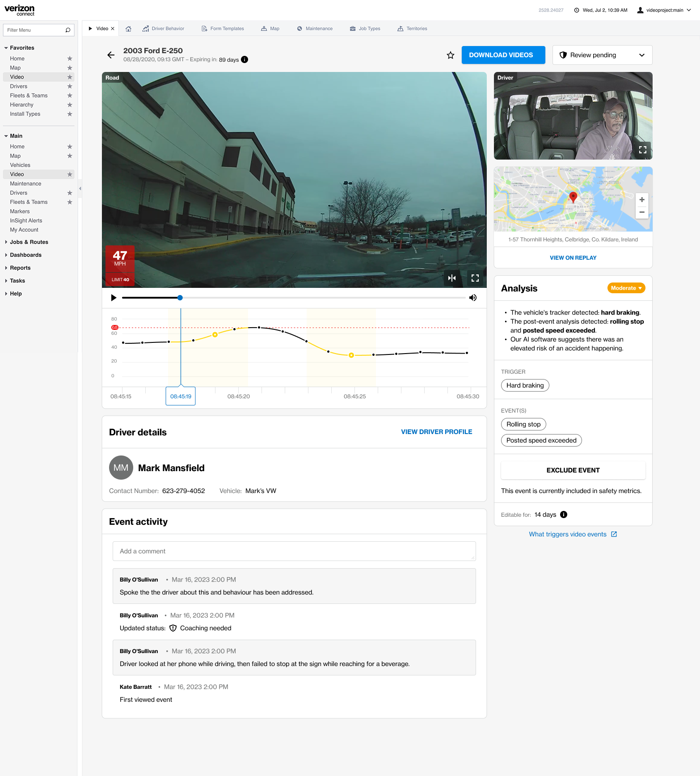This screenshot has height=776, width=700.
Task: Open the home icon tab
Action: [128, 29]
